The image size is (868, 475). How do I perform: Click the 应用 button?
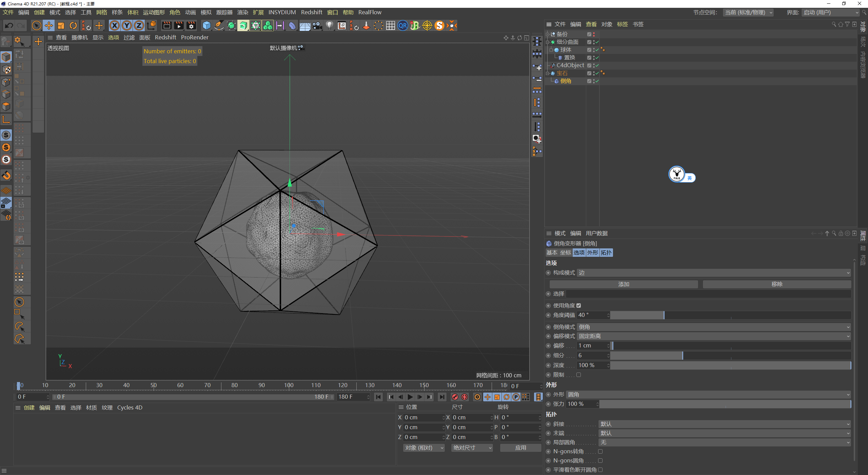click(520, 448)
